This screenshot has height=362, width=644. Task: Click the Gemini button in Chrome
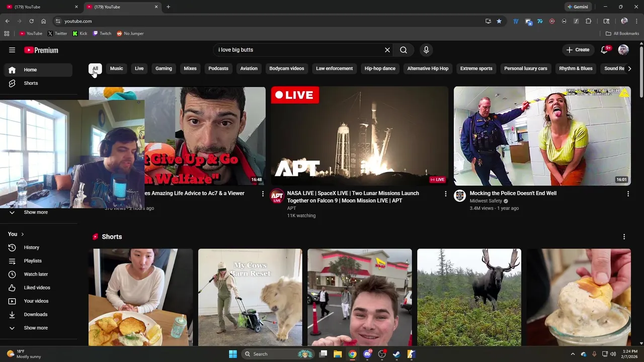(x=578, y=7)
